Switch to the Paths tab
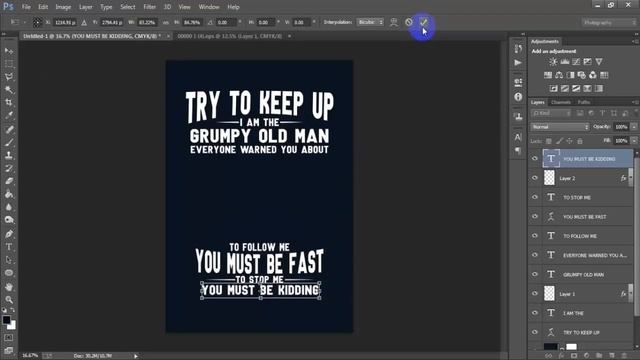 tap(584, 102)
